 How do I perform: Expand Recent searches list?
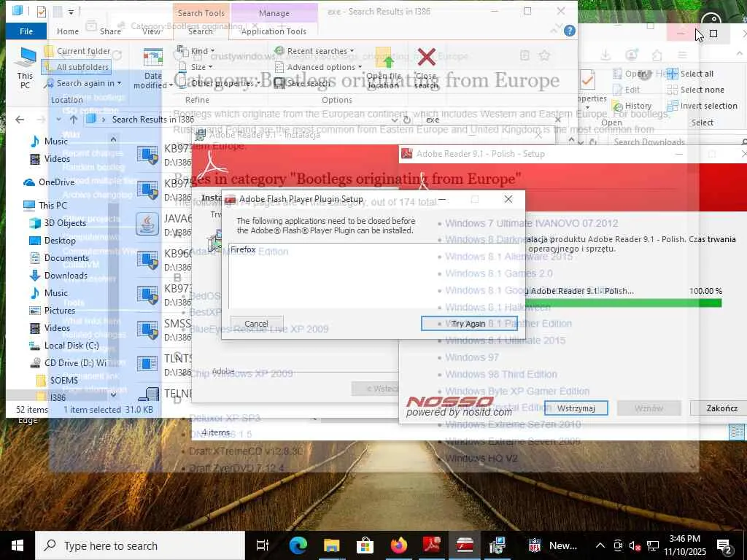tap(314, 50)
